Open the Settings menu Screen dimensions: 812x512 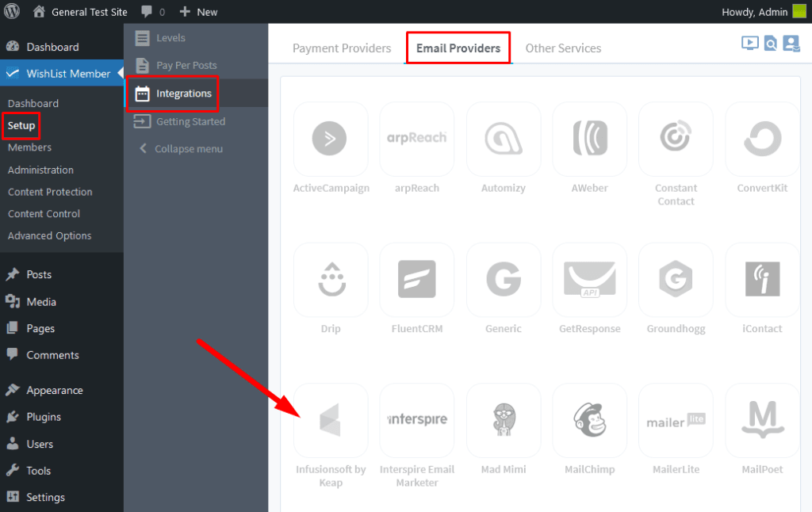[x=62, y=498]
